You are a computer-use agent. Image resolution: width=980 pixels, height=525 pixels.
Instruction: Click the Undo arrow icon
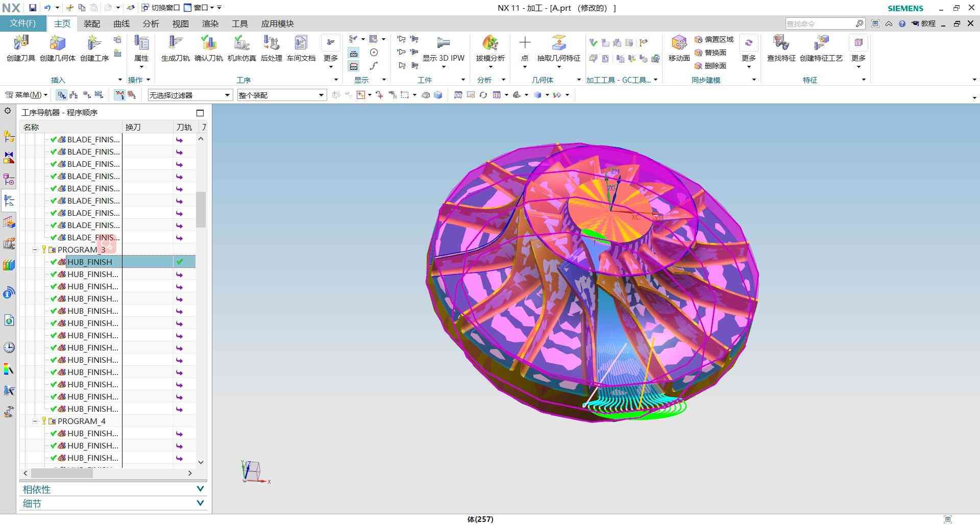[x=47, y=8]
